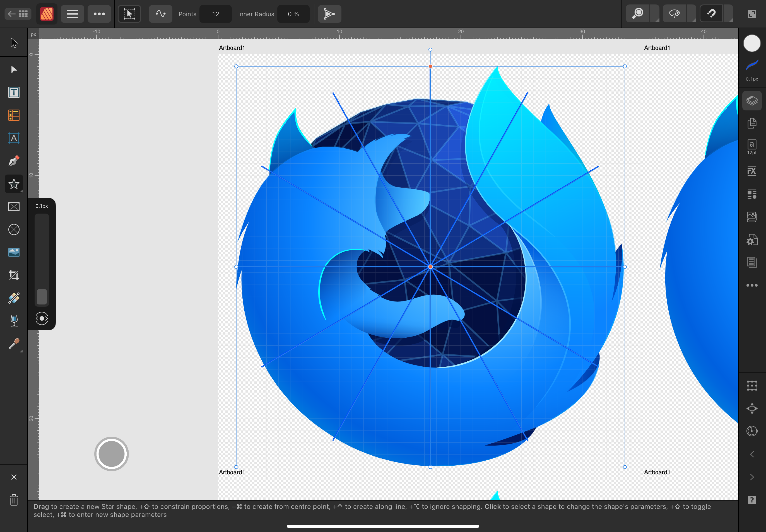Click the star's orange centre node

coord(430,267)
